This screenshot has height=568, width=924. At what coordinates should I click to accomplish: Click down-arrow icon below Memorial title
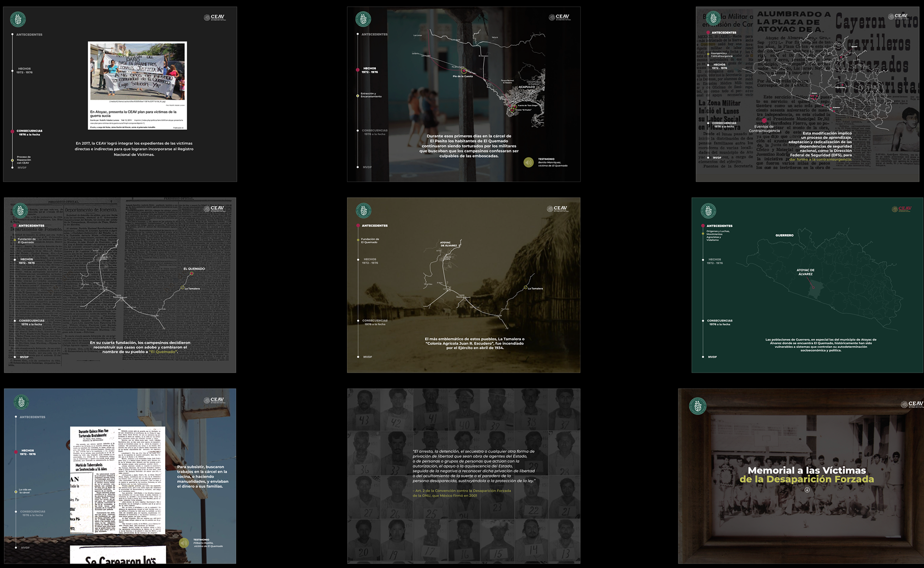point(807,490)
